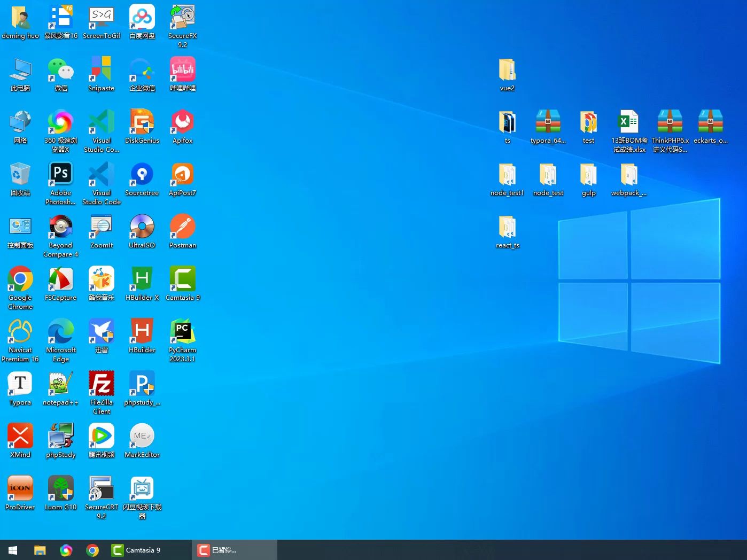Select the 酷我音乐 desktop icon
Image resolution: width=747 pixels, height=560 pixels.
[x=102, y=284]
